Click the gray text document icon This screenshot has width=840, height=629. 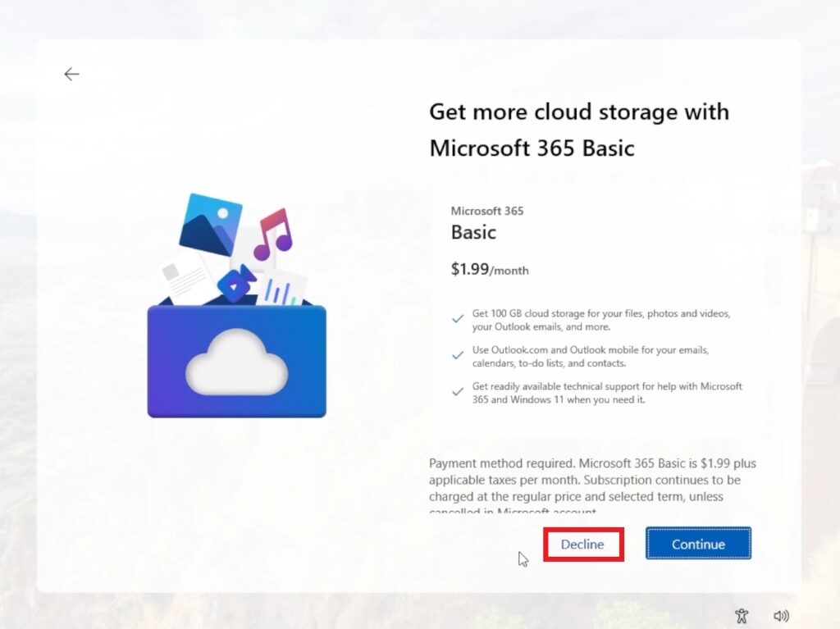pos(182,279)
